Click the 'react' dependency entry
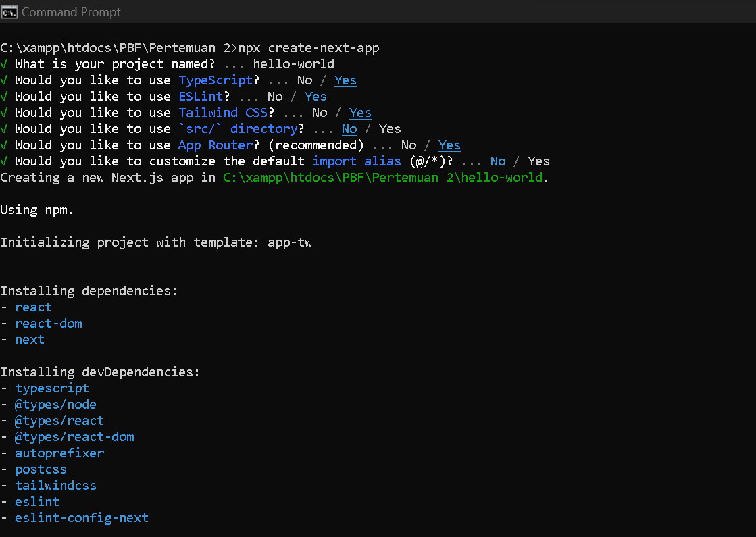This screenshot has height=537, width=756. (x=33, y=307)
